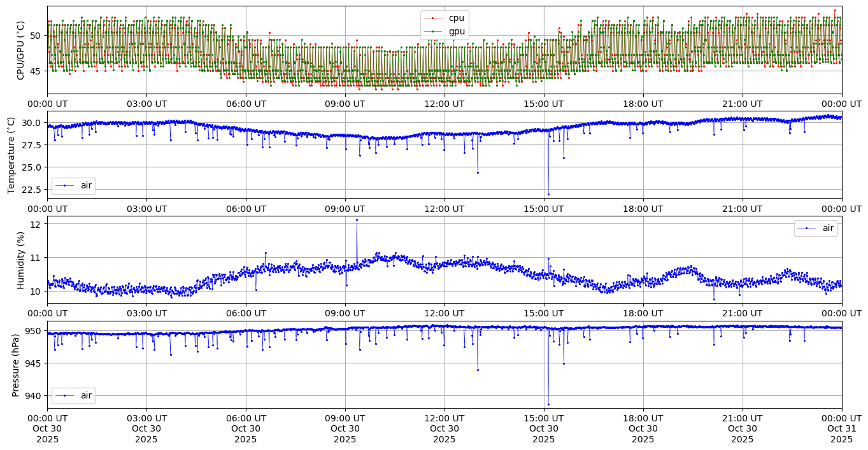
Task: Click the air legend in Humidity chart
Action: coord(816,228)
